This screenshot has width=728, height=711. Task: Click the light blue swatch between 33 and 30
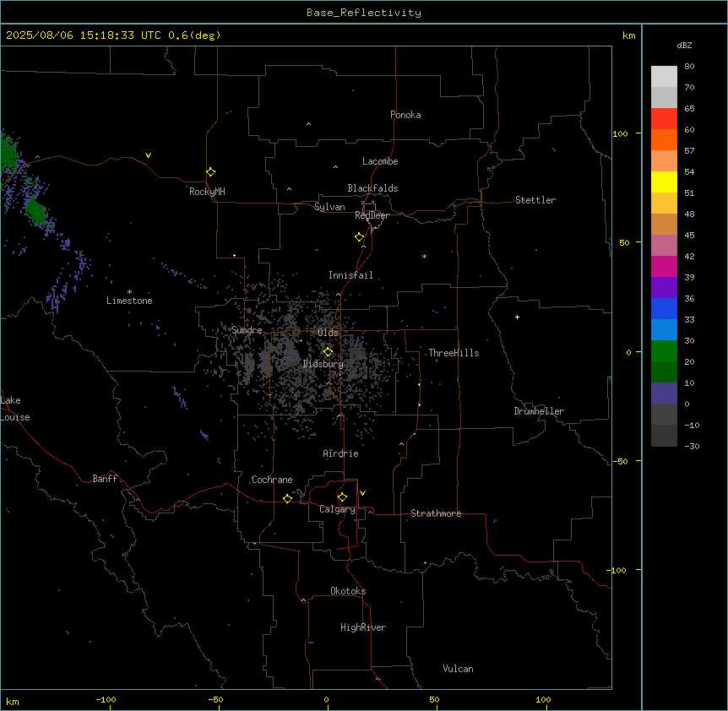click(x=664, y=330)
